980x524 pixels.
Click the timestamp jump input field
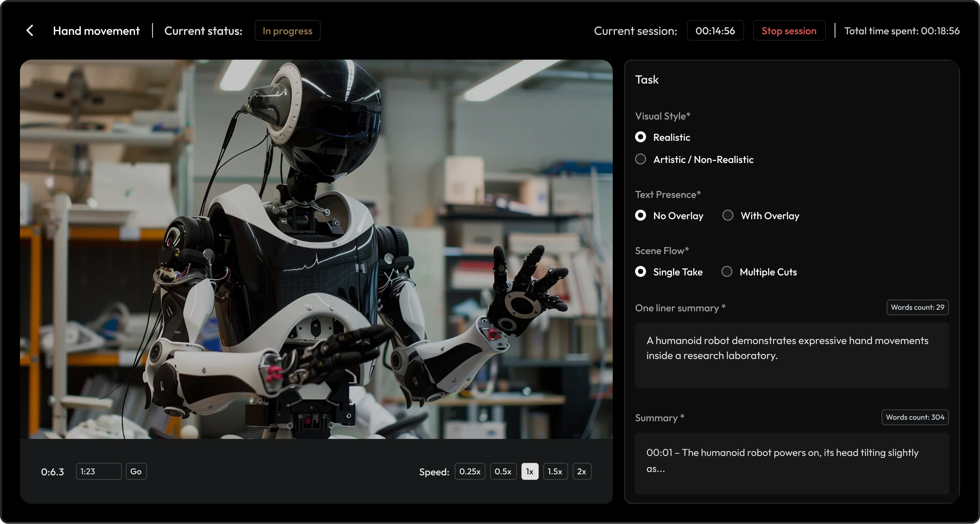click(98, 471)
